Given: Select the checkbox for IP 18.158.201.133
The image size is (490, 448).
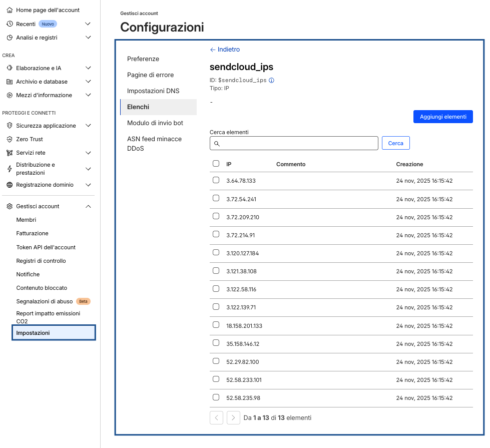Looking at the screenshot, I should [x=216, y=325].
